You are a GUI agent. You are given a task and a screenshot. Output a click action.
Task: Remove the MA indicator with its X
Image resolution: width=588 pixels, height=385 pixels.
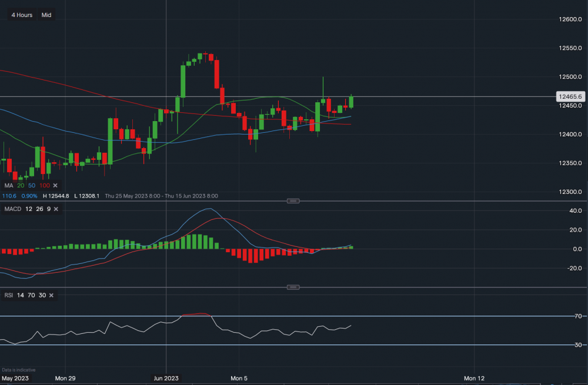tap(54, 186)
